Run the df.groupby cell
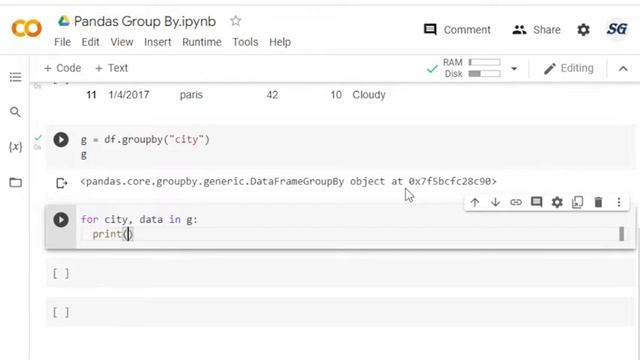This screenshot has height=360, width=640. pyautogui.click(x=61, y=140)
